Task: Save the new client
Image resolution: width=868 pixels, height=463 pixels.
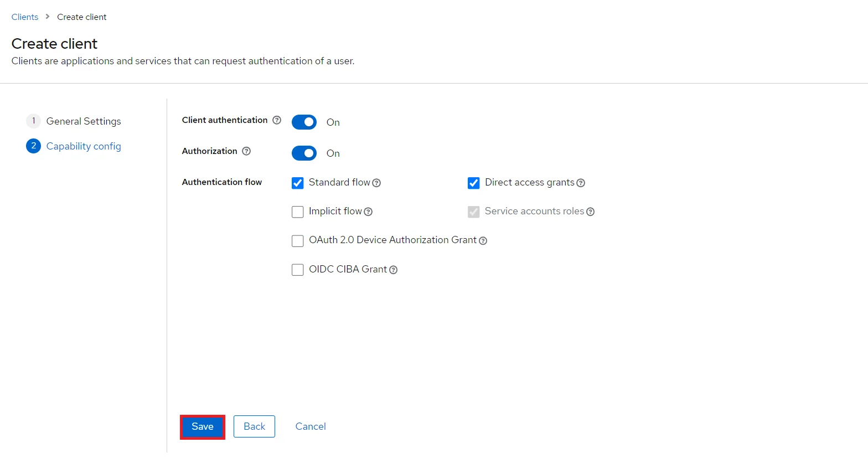Action: pos(203,426)
